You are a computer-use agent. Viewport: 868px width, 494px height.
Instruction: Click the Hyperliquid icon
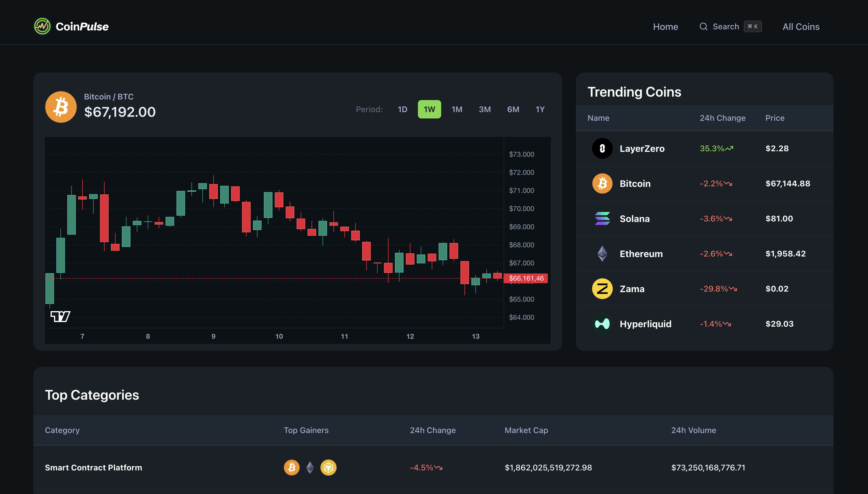pos(602,324)
